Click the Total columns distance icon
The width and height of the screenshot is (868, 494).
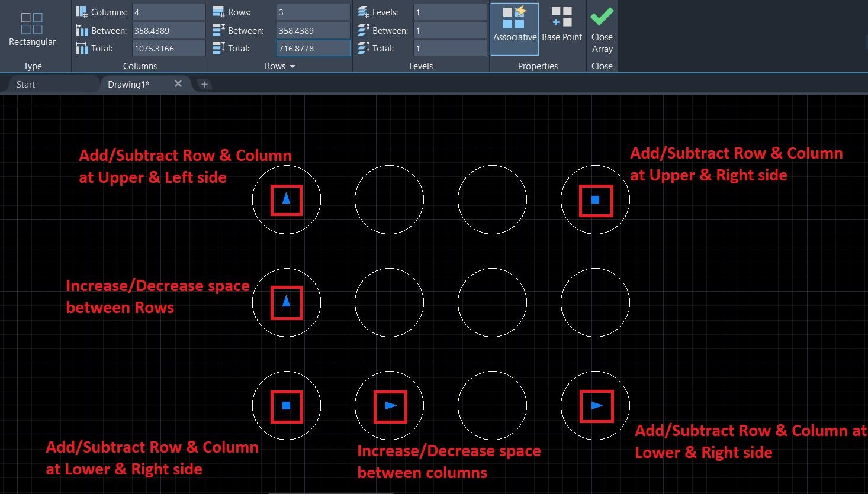pyautogui.click(x=82, y=48)
